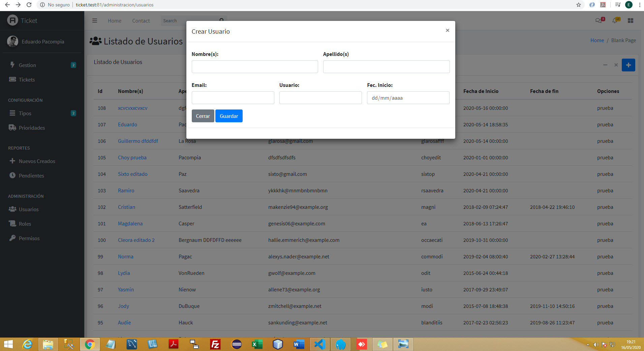Open the Home navbar link

115,21
